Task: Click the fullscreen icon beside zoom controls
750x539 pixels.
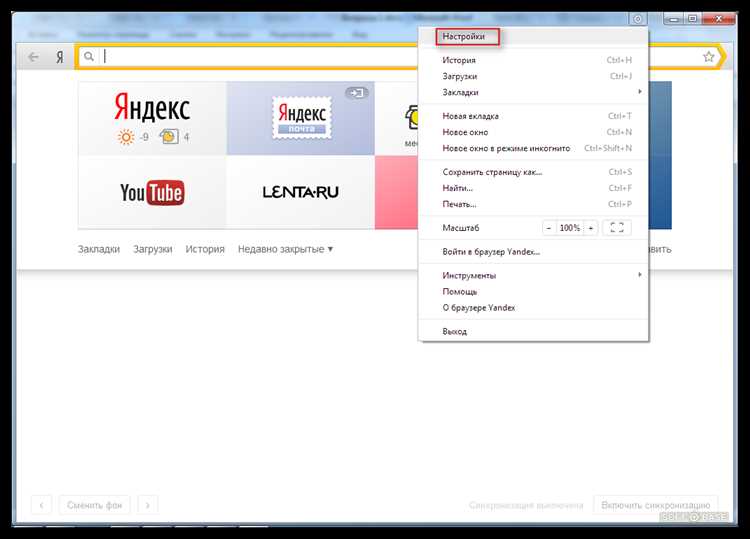Action: point(617,228)
